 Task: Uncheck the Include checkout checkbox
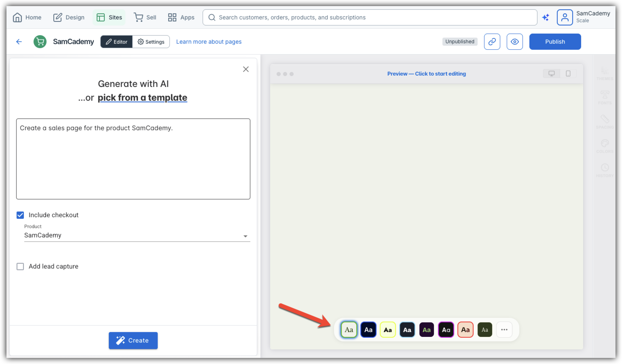coord(20,215)
